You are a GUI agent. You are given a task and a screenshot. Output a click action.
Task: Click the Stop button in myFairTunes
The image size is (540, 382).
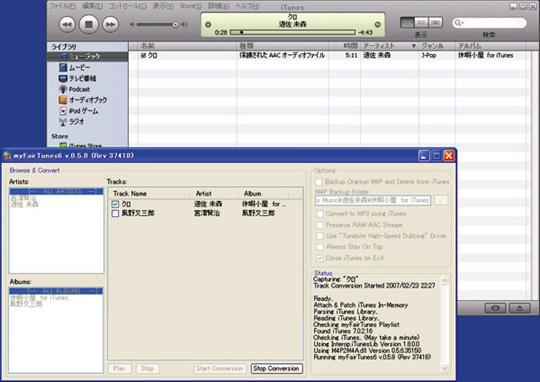click(x=147, y=369)
